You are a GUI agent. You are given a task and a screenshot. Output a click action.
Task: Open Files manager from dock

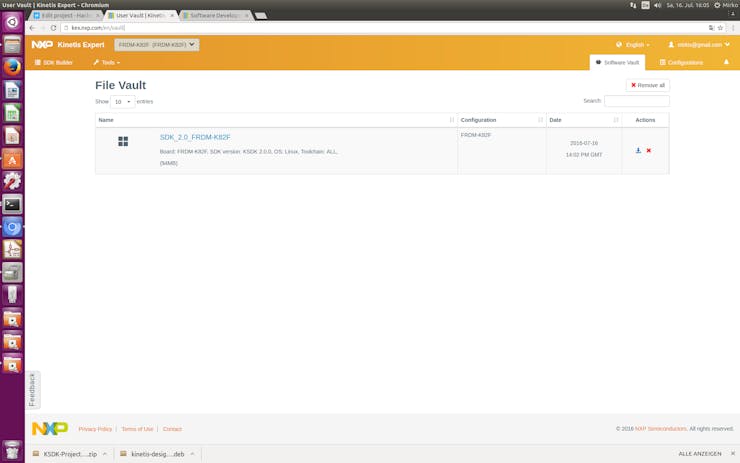click(12, 45)
